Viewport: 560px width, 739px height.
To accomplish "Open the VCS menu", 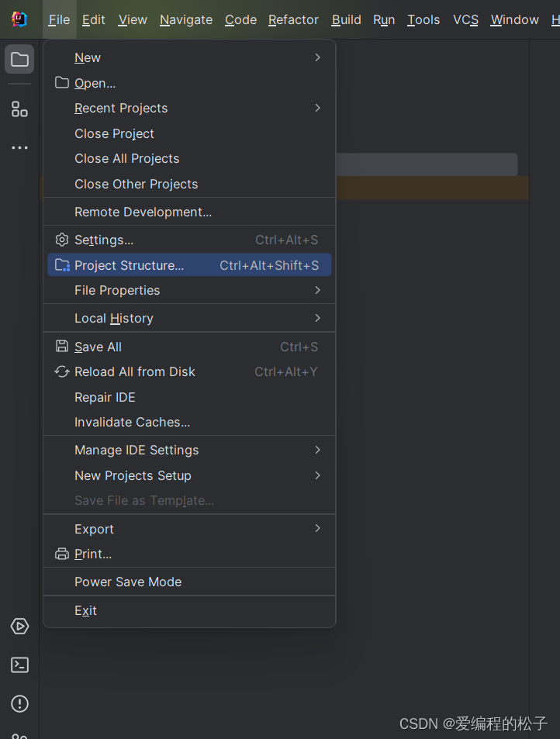I will 465,20.
